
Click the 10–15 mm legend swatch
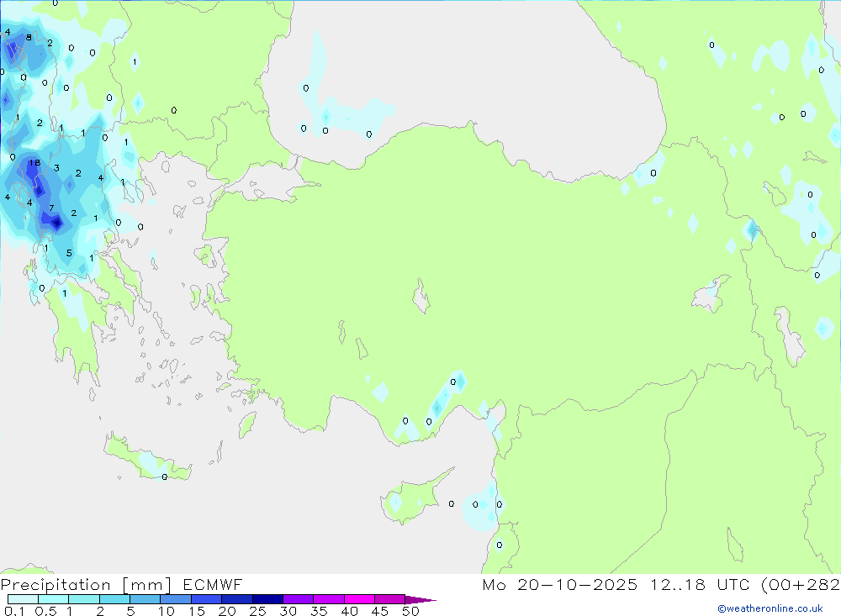[x=176, y=599]
